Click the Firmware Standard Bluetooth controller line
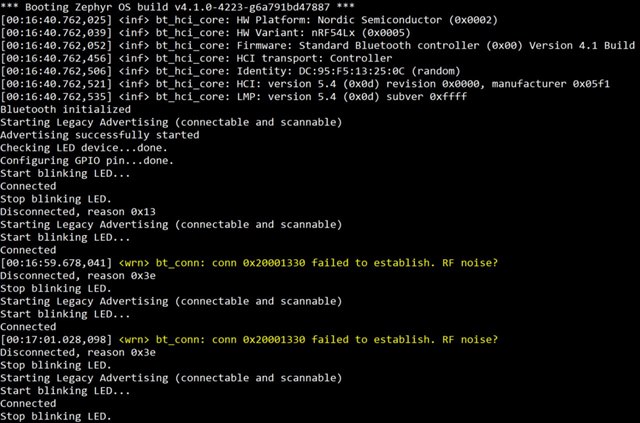 (318, 45)
